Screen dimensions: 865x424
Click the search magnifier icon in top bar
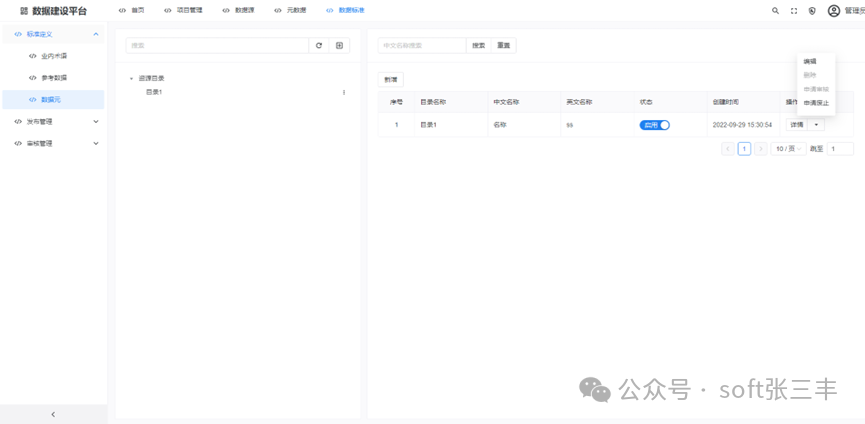coord(775,10)
